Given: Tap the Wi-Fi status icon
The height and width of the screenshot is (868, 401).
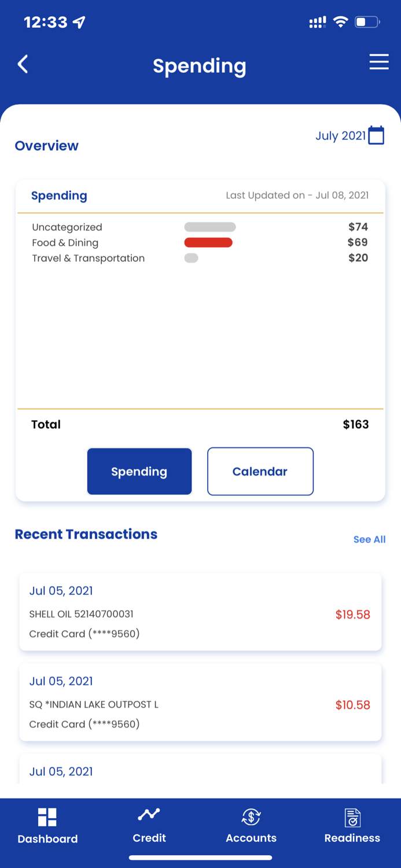Looking at the screenshot, I should tap(341, 23).
